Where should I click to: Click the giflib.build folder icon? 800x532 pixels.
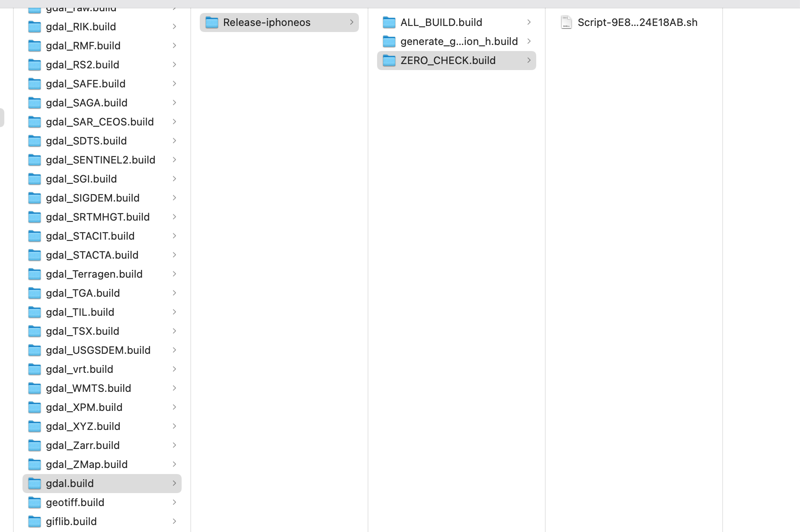34,521
